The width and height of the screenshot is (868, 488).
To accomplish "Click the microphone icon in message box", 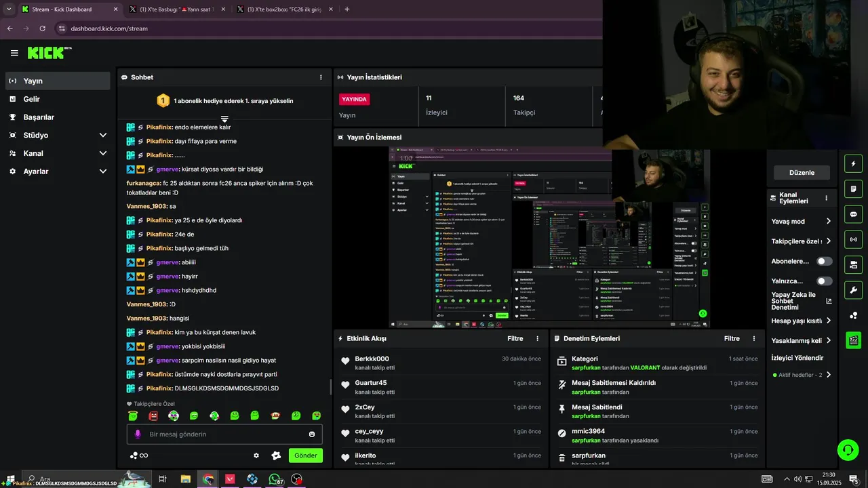I will [138, 434].
